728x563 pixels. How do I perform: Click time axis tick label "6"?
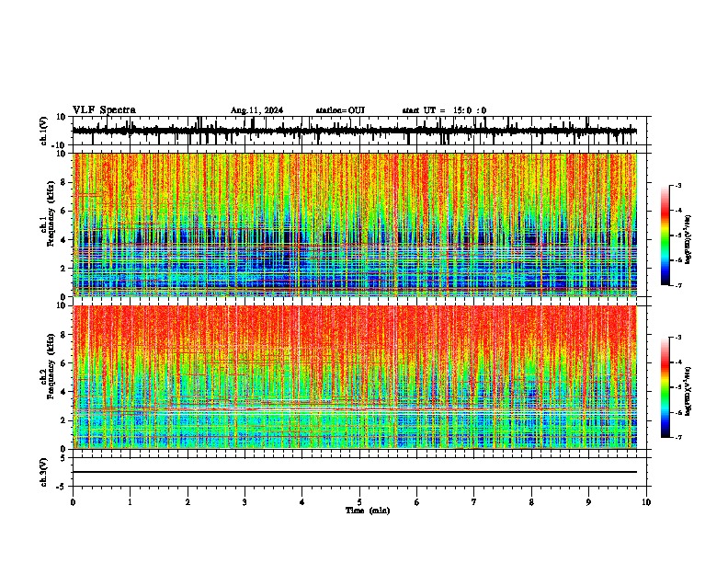coord(416,502)
